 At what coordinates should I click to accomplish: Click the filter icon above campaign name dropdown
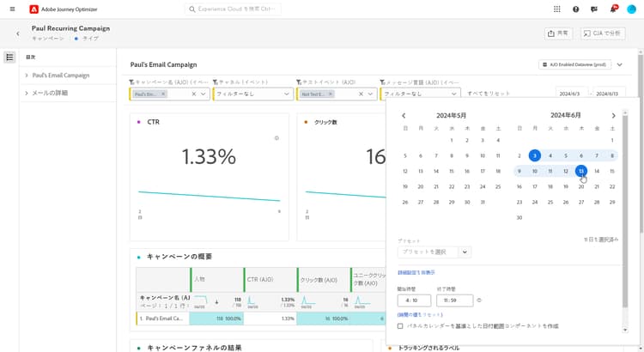pyautogui.click(x=131, y=82)
